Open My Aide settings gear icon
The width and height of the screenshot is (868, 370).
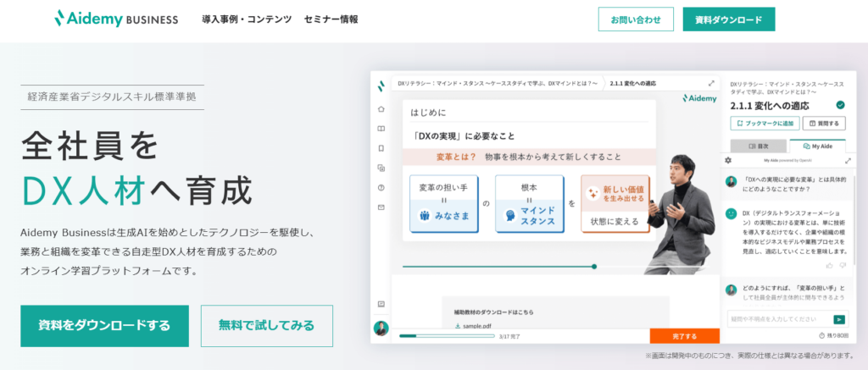[728, 160]
